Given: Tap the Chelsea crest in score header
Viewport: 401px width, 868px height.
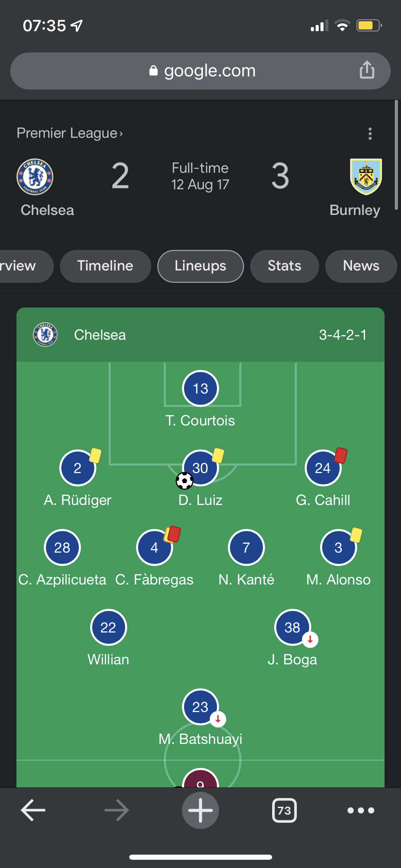Looking at the screenshot, I should pos(35,177).
